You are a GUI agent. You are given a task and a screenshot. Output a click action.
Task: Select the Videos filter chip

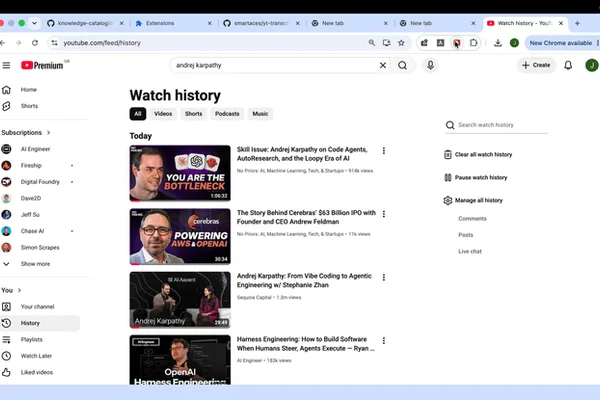click(x=163, y=114)
